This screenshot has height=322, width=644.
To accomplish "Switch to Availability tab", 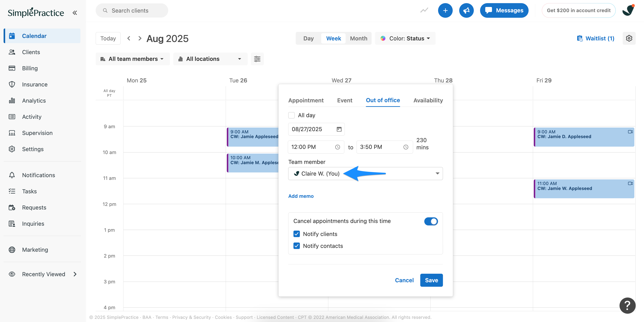I will (x=428, y=100).
